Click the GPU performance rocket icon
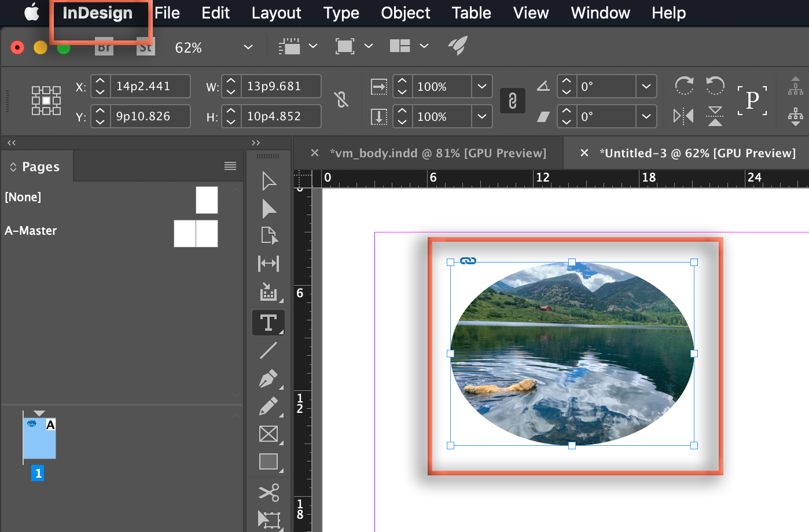The height and width of the screenshot is (532, 809). click(457, 46)
